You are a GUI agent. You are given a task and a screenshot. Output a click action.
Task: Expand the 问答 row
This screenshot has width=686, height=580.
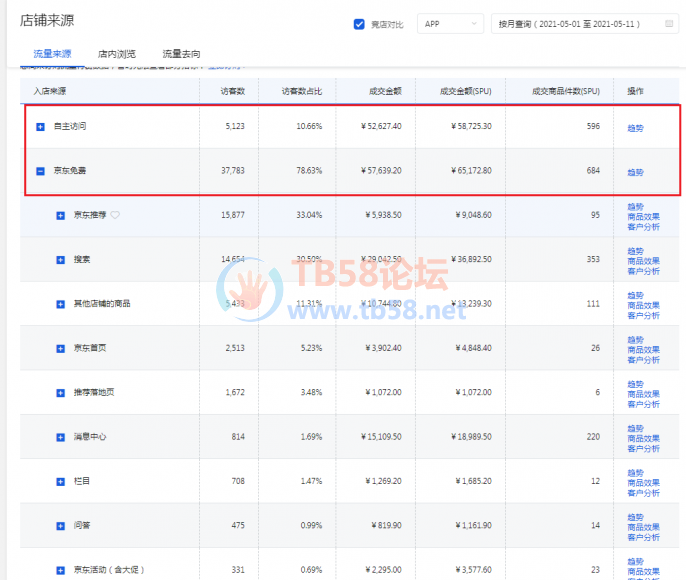tap(60, 526)
